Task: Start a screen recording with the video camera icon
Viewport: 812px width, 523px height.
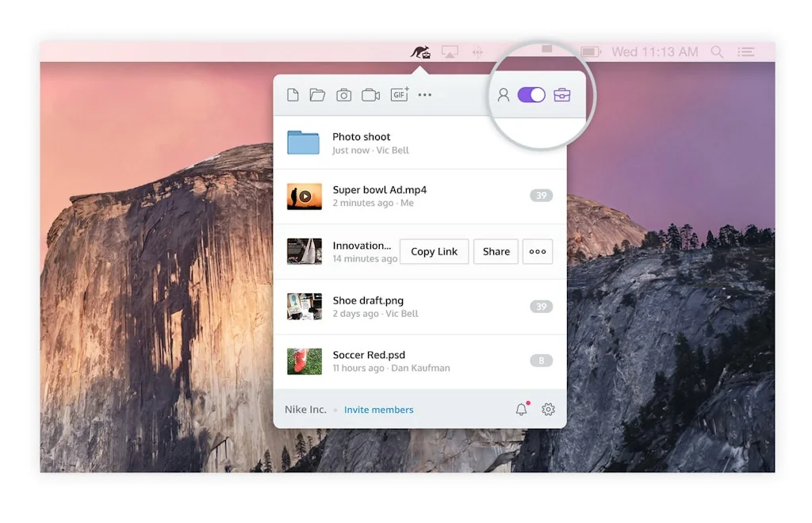Action: (370, 94)
